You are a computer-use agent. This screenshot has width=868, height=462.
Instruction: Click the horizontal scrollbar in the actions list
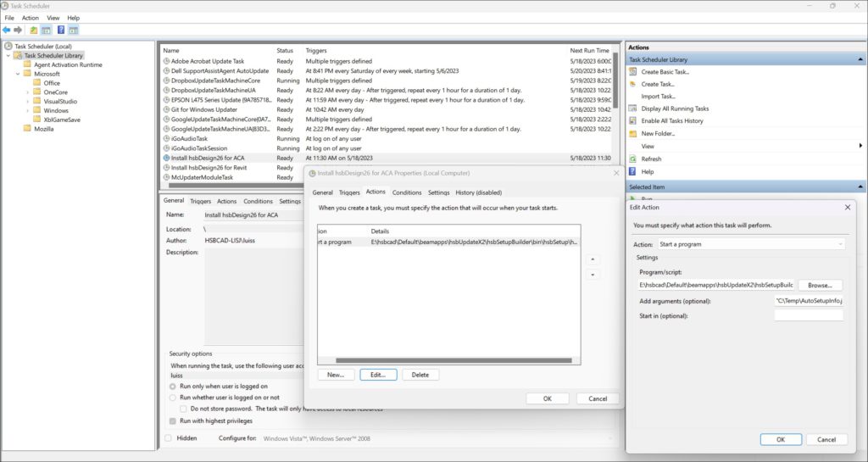[453, 361]
